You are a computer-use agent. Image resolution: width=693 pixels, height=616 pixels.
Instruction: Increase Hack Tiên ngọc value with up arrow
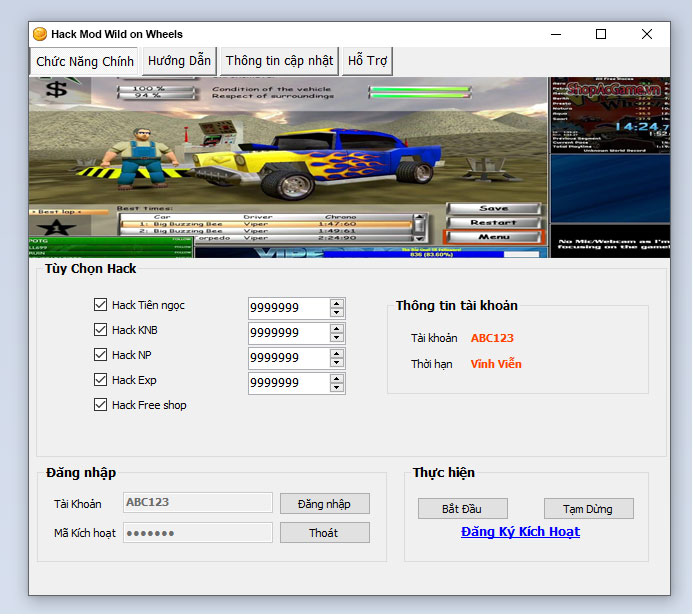tap(337, 303)
